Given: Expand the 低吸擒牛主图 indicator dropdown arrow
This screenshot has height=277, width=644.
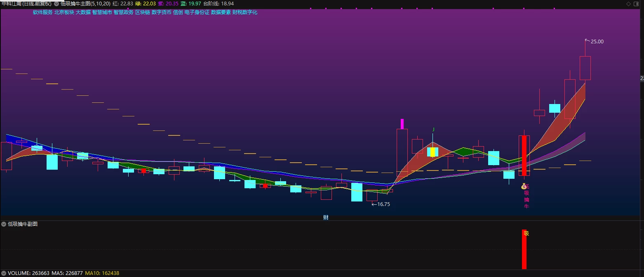Looking at the screenshot, I should click(x=56, y=4).
